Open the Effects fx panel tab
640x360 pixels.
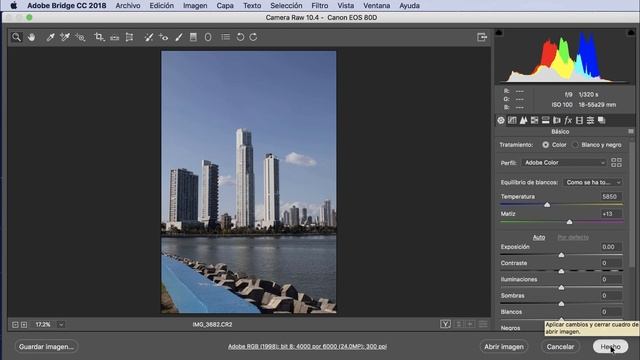click(x=568, y=120)
